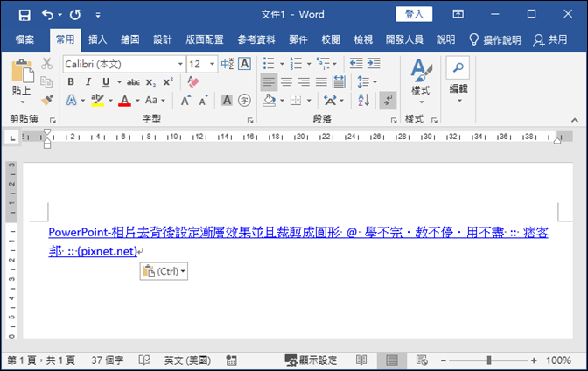Apply distributed alignment to the paragraph
588x371 pixels.
(339, 81)
